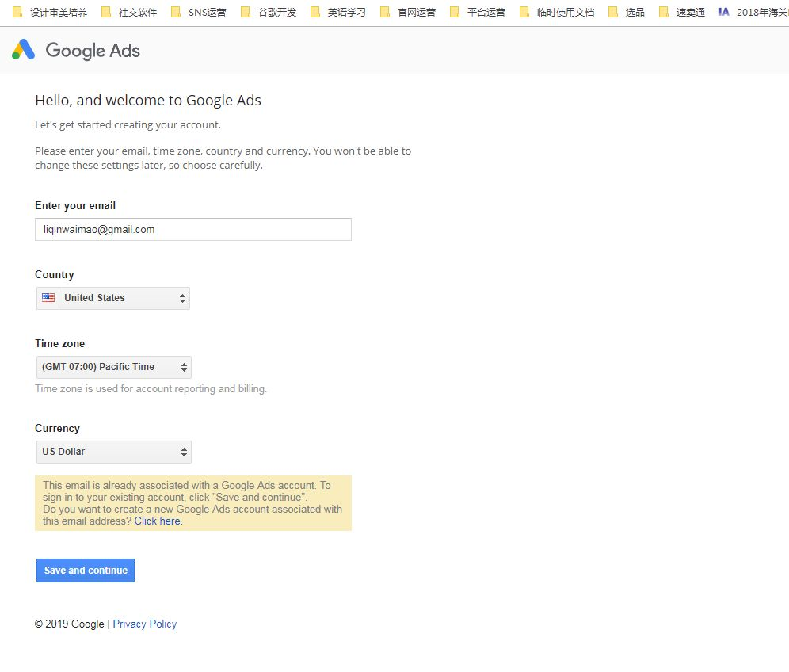
Task: Click the Google Ads wordmark in the header
Action: coord(93,51)
